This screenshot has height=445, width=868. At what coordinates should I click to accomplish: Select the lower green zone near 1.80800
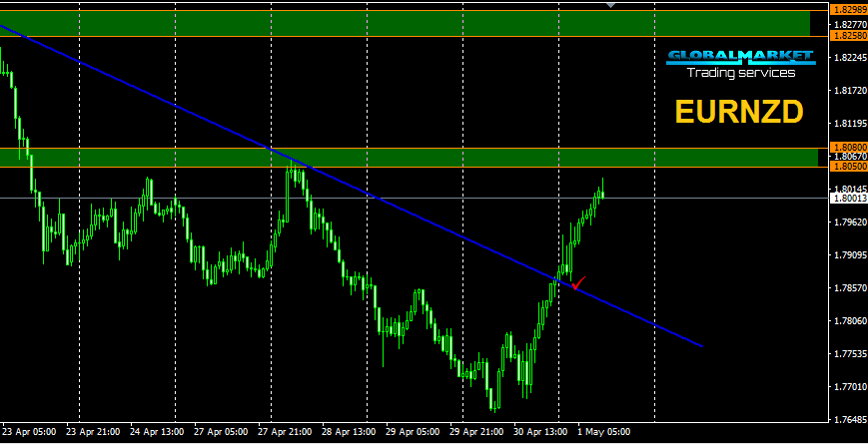[409, 158]
